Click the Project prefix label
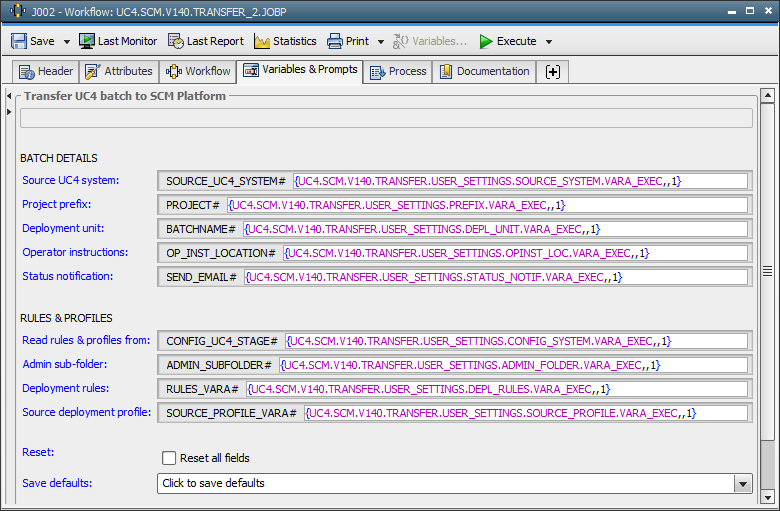The height and width of the screenshot is (511, 780). click(x=57, y=204)
